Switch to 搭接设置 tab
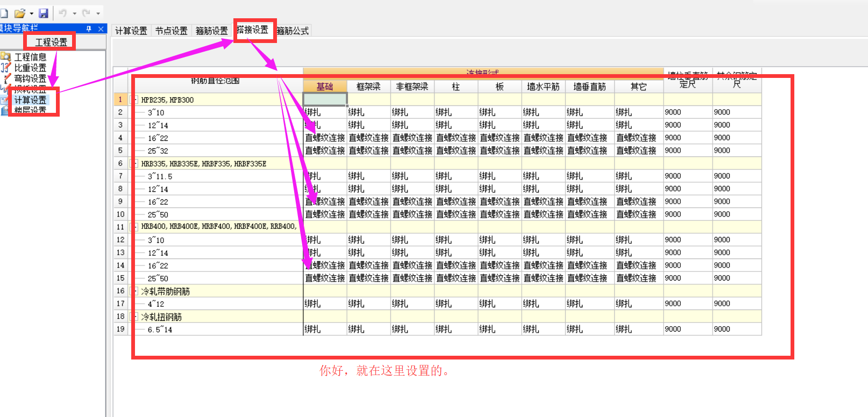 click(x=253, y=30)
